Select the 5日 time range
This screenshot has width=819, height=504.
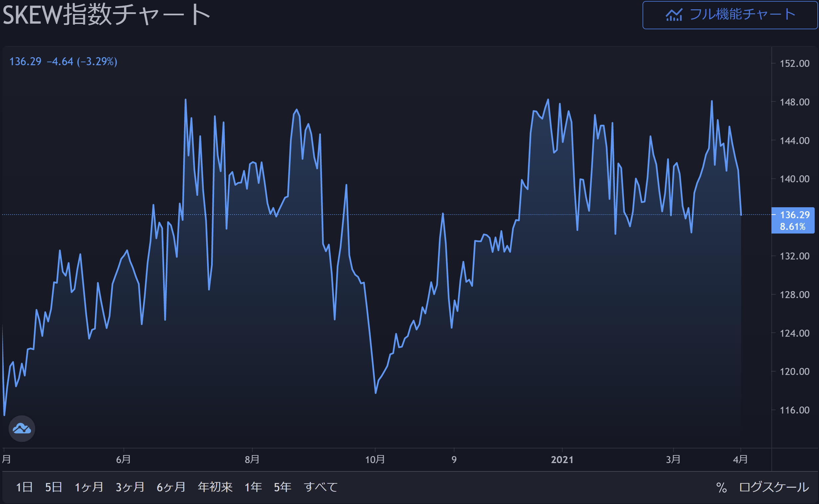(x=54, y=487)
